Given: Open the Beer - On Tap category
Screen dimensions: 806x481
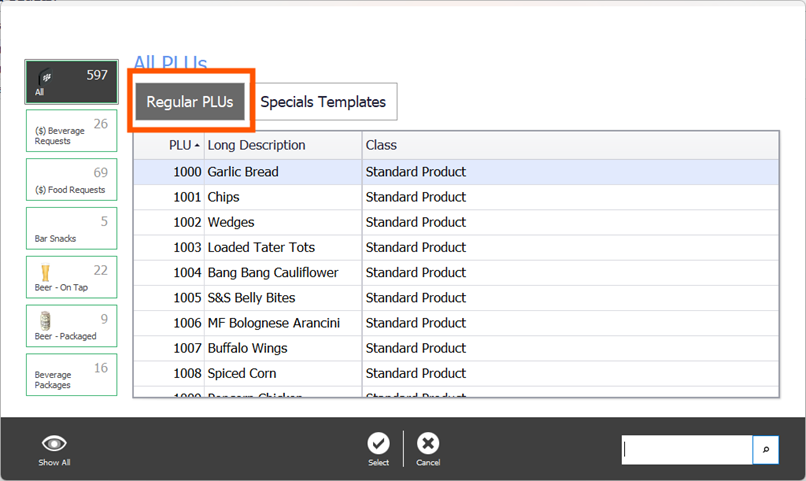Looking at the screenshot, I should [72, 277].
